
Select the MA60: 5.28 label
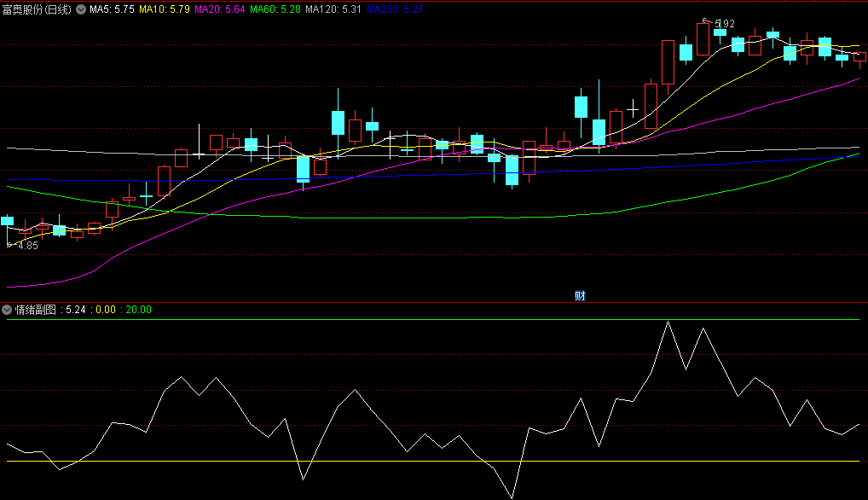pos(275,9)
